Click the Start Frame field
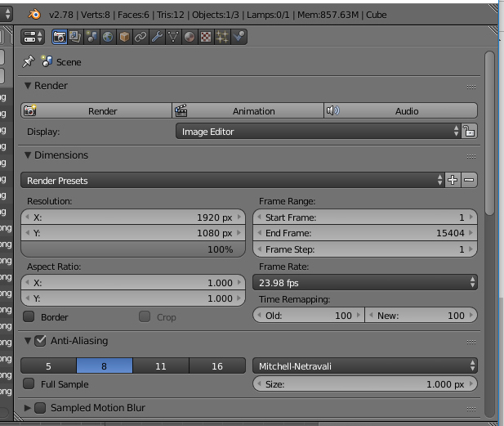The image size is (504, 426). click(x=365, y=217)
